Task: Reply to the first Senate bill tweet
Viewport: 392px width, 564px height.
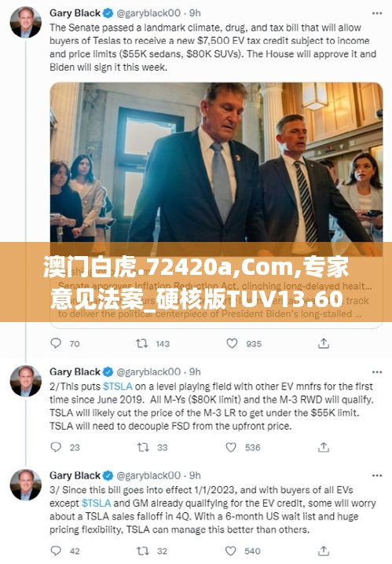Action: (x=56, y=343)
